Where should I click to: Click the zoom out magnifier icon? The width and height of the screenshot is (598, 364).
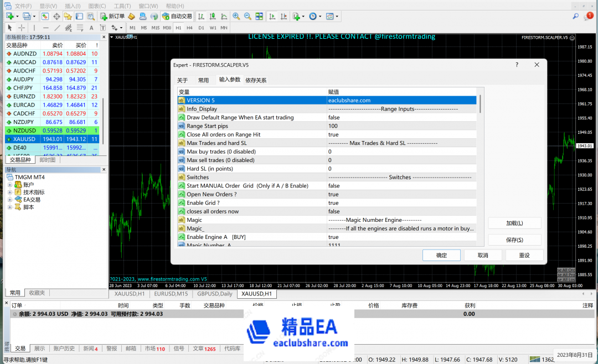(x=247, y=17)
